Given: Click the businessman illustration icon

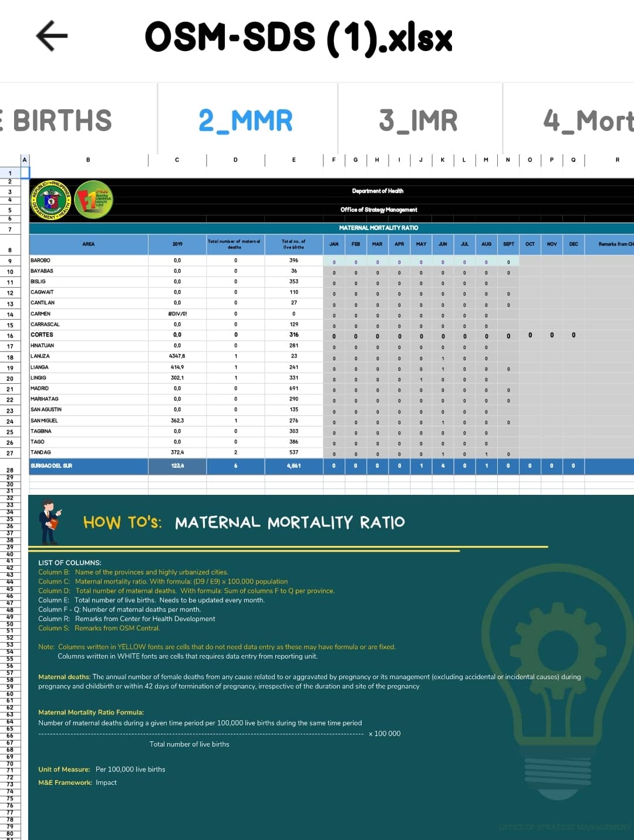Looking at the screenshot, I should click(x=50, y=521).
